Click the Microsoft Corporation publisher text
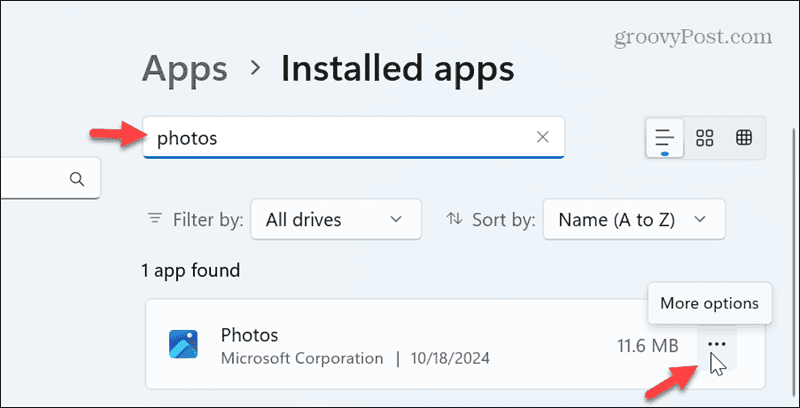This screenshot has width=800, height=408. tap(302, 359)
